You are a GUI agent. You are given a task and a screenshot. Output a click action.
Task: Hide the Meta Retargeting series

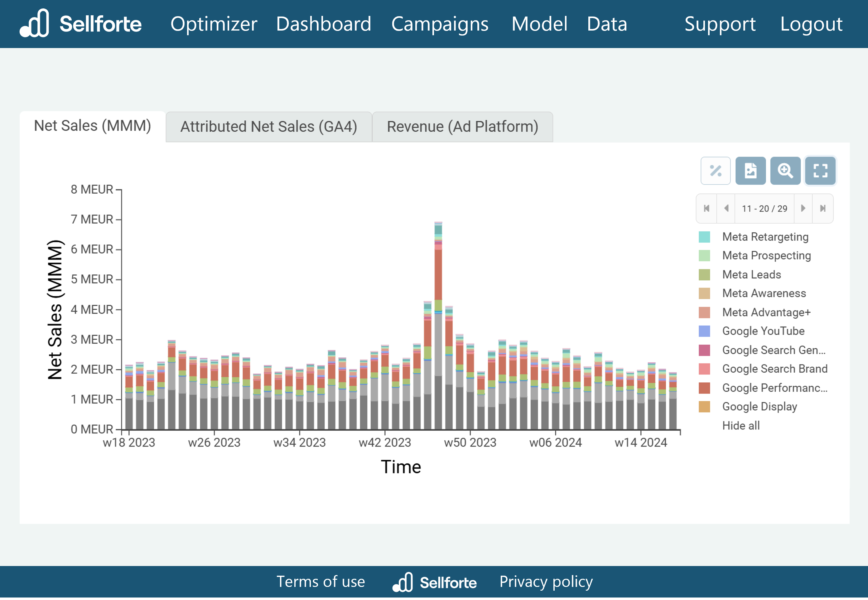[x=765, y=237]
